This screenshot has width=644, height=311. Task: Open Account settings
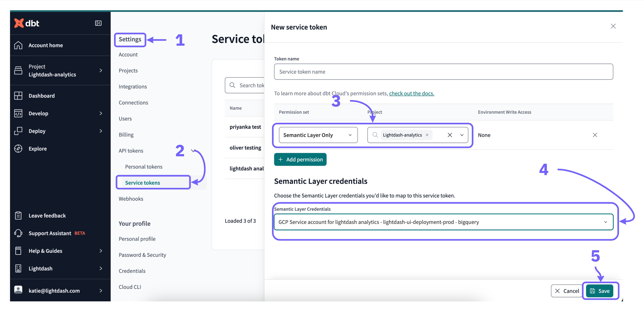[x=128, y=54]
